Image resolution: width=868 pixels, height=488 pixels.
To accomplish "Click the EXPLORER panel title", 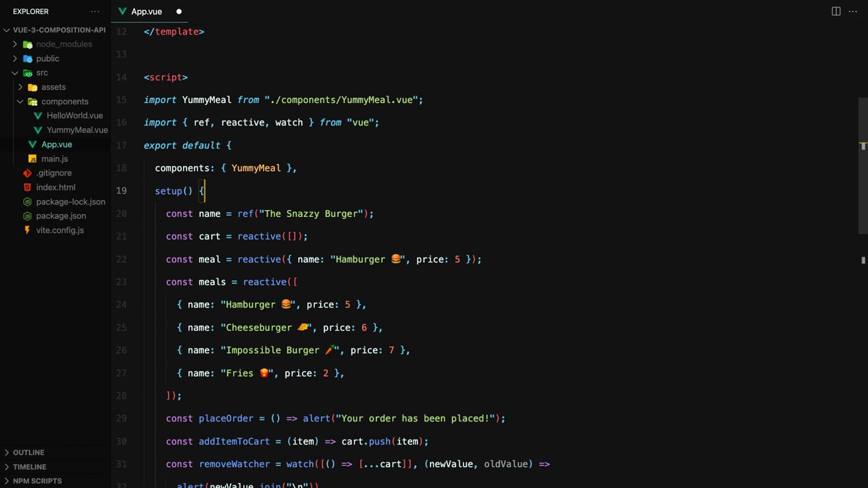I will click(31, 12).
